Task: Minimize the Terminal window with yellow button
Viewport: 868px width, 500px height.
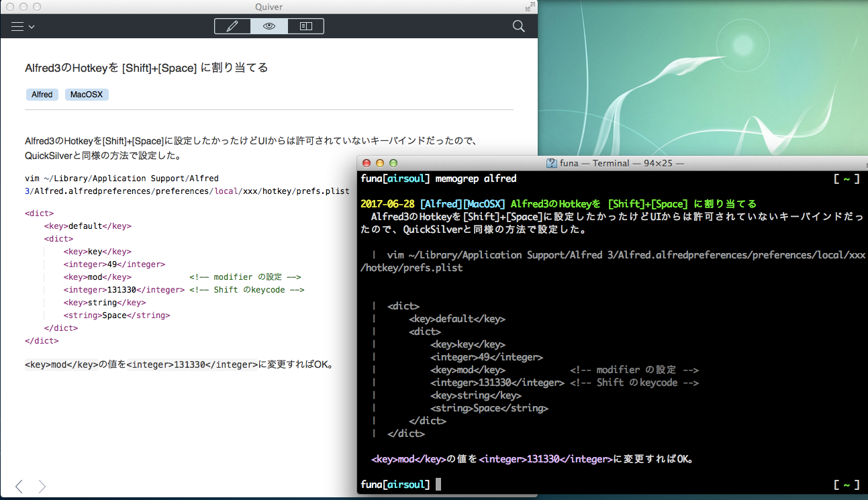Action: point(380,163)
